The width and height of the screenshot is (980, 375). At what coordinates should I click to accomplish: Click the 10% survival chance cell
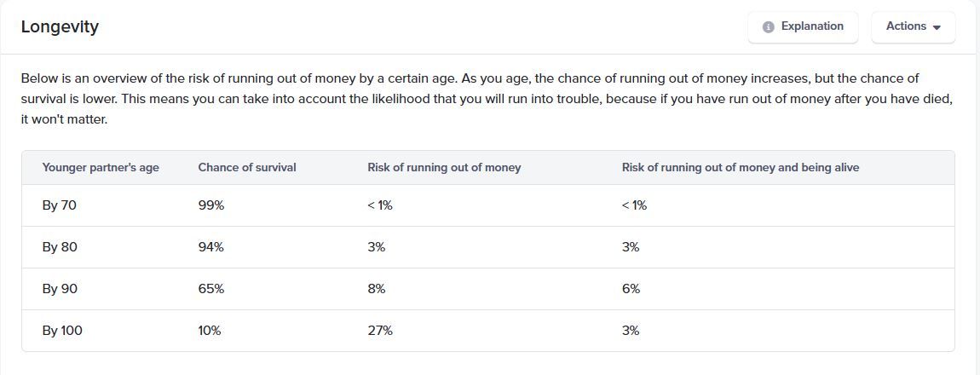coord(210,331)
